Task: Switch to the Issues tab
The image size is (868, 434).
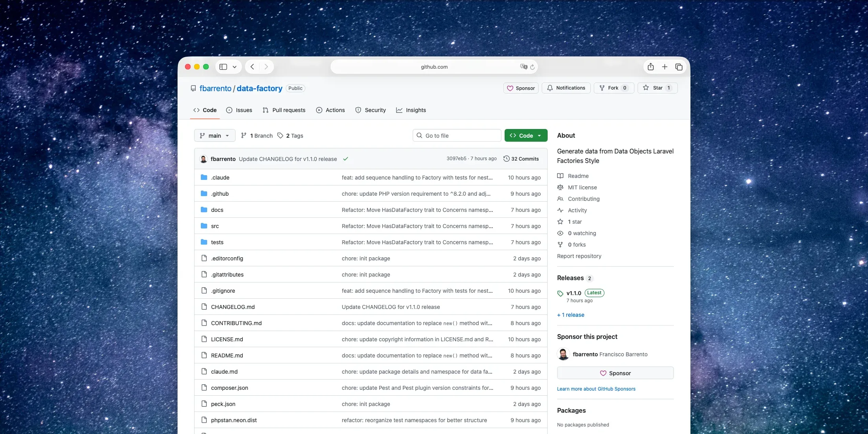Action: tap(239, 110)
